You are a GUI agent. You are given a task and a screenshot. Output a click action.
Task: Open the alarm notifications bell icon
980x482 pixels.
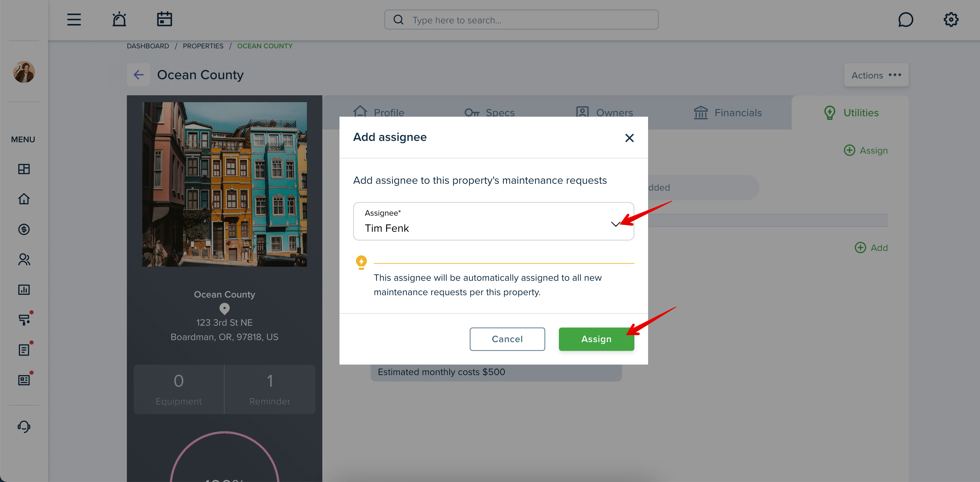(119, 20)
